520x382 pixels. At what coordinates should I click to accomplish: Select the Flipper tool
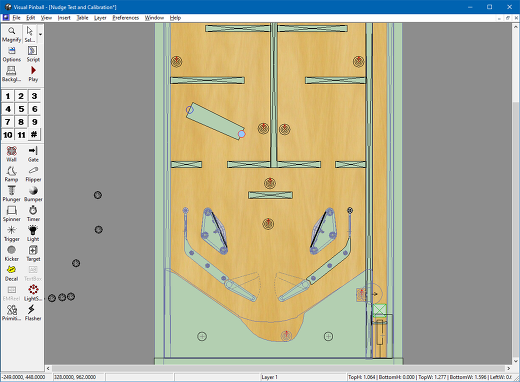[x=33, y=174]
